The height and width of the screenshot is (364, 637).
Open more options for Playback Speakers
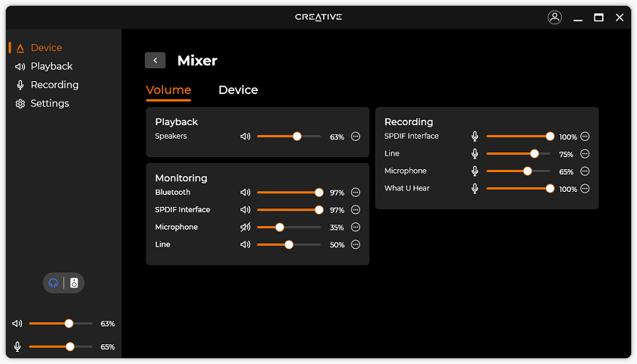click(x=356, y=137)
